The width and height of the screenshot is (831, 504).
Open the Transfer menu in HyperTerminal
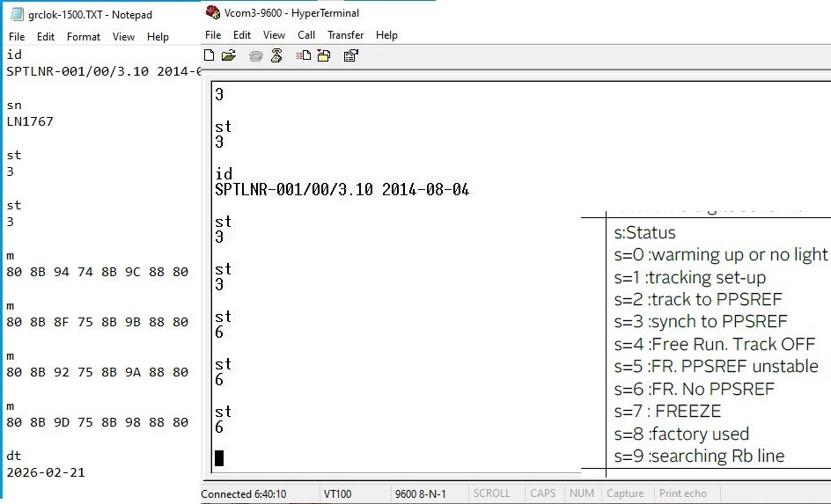tap(346, 35)
